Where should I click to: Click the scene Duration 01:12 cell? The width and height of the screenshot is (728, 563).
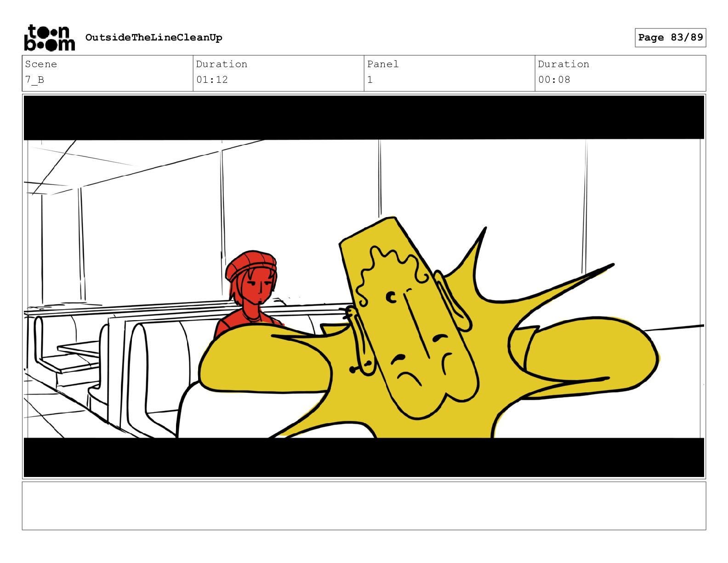tap(279, 73)
